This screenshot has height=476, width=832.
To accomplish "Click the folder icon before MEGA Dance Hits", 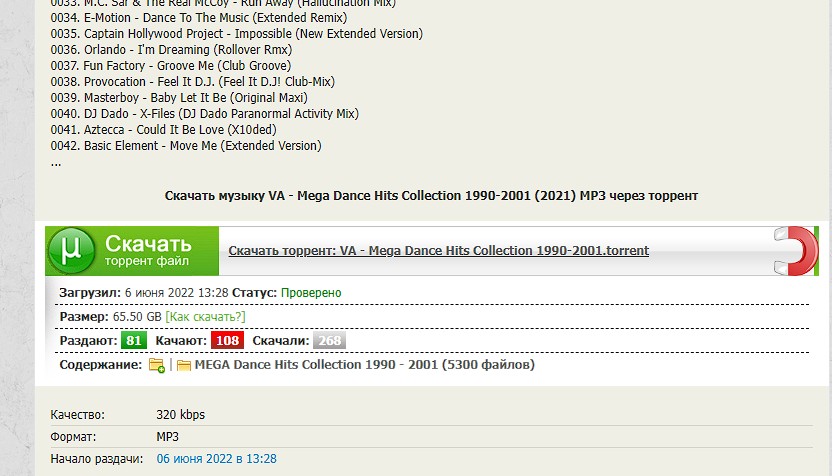I will pos(184,366).
